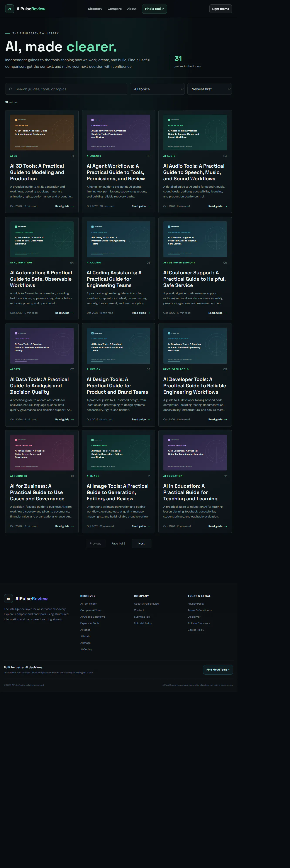Click Read guide on AI Customer Support card
The image size is (290, 868).
point(217,313)
